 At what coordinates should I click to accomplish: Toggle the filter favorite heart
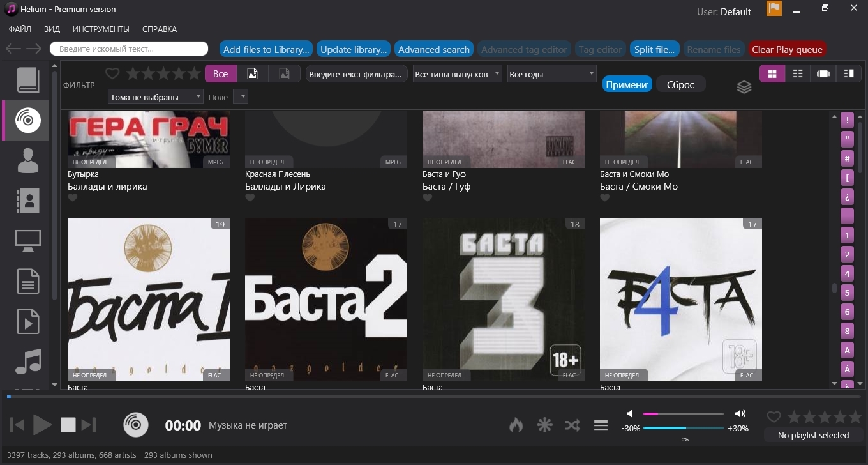tap(112, 73)
